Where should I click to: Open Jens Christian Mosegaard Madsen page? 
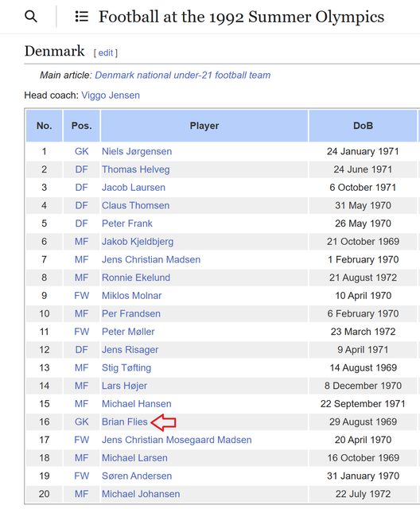tap(177, 440)
